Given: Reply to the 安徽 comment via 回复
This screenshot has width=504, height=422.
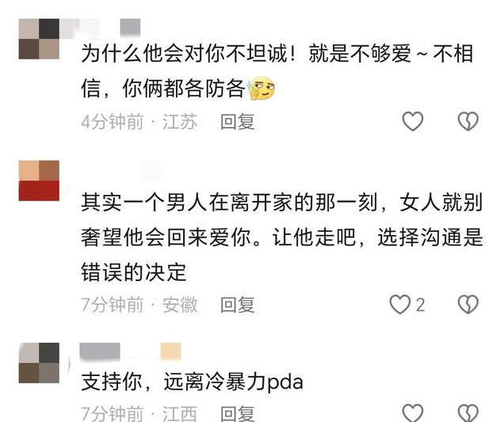Looking at the screenshot, I should pyautogui.click(x=238, y=305).
